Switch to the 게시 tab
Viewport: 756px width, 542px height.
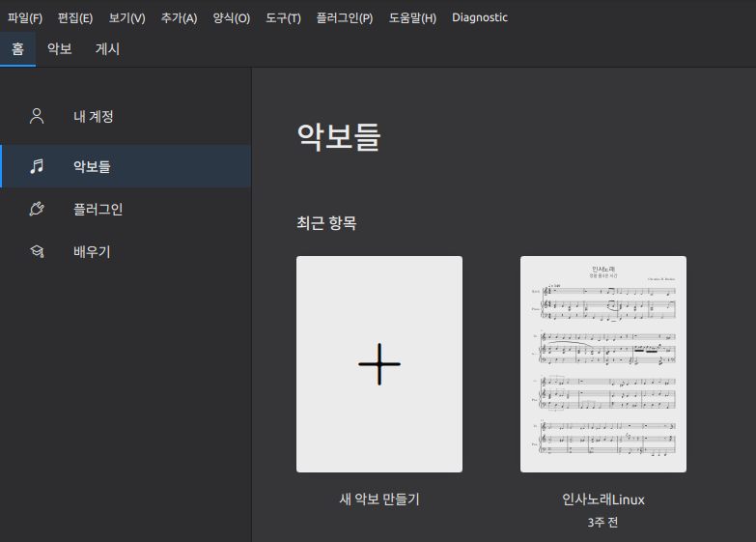click(x=107, y=48)
